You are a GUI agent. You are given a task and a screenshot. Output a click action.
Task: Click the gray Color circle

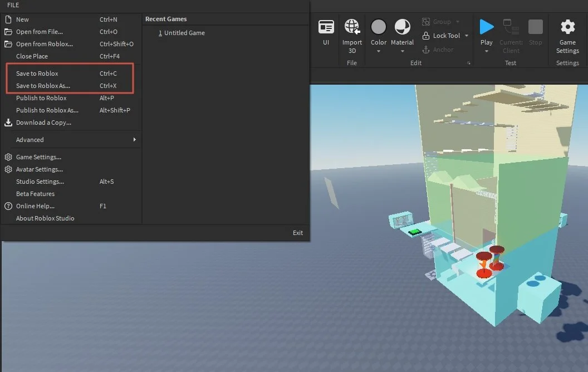click(x=379, y=27)
